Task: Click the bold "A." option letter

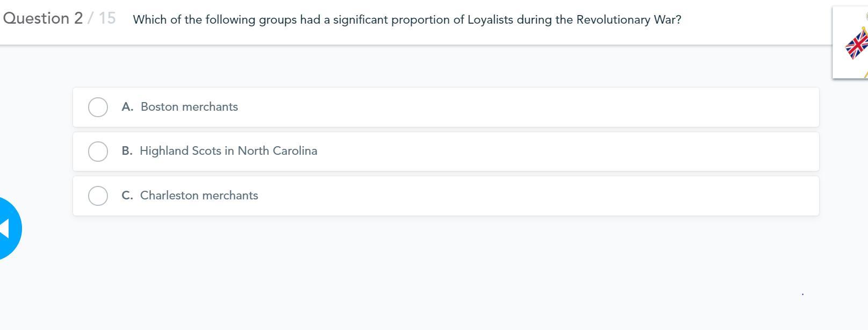Action: coord(127,107)
